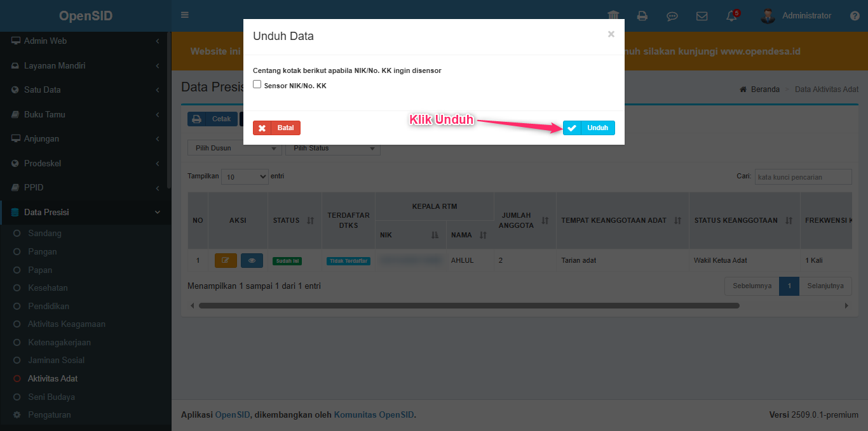Screen dimensions: 868x431
Task: Click the orange edit icon for AHLUL
Action: coord(226,260)
